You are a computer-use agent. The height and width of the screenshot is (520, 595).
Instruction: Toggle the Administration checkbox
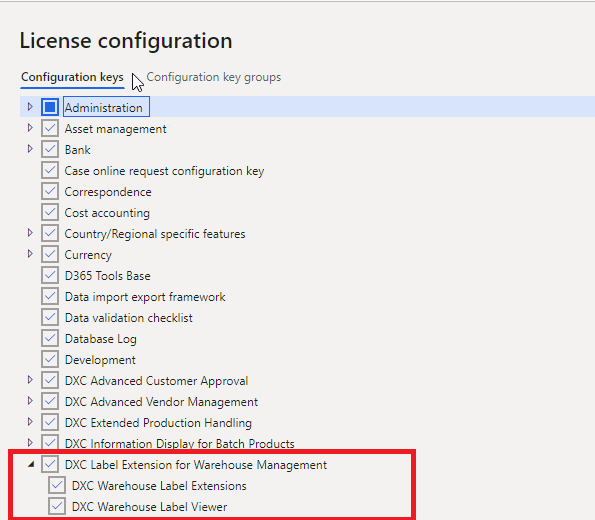tap(50, 107)
